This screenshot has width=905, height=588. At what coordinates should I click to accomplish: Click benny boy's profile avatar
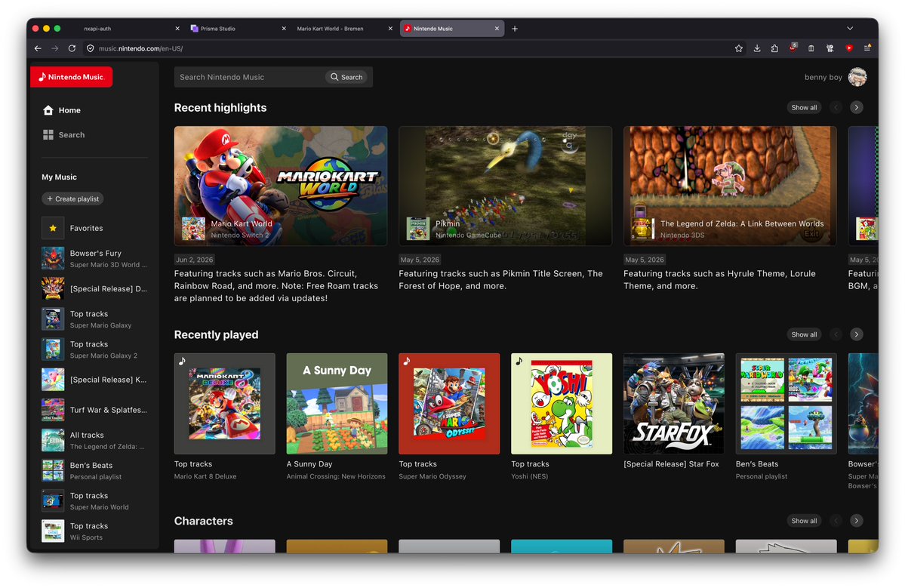[857, 77]
